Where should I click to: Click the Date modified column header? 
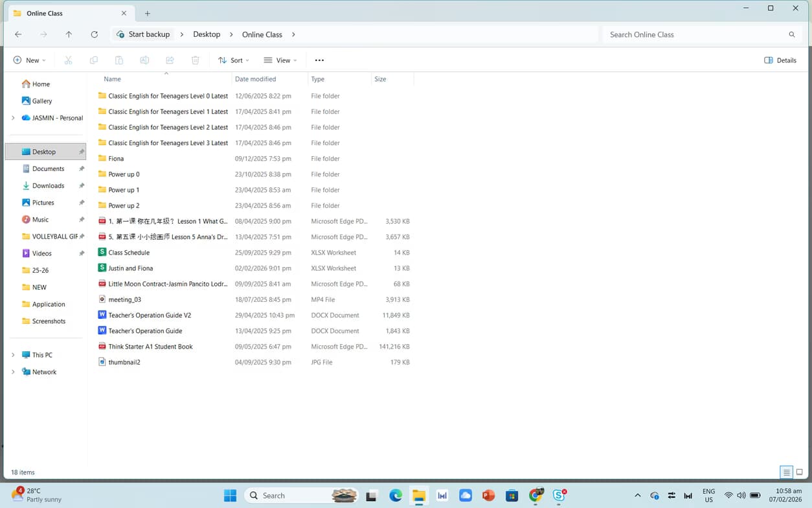(x=255, y=79)
